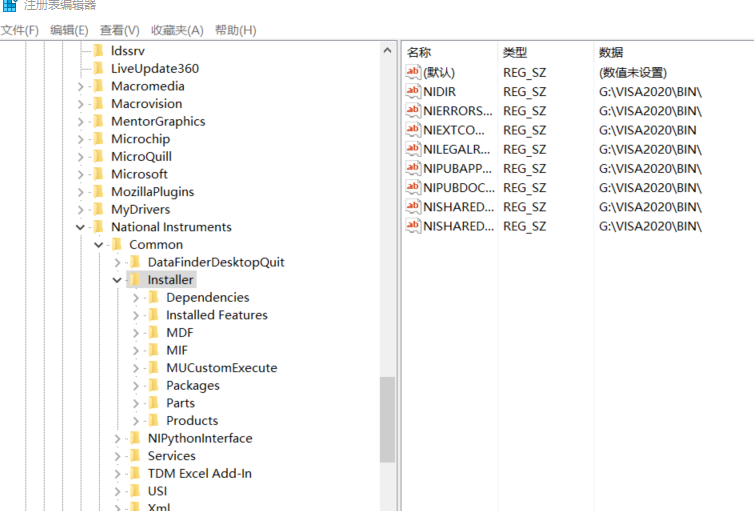This screenshot has height=511, width=754.
Task: Expand the Macromedia key
Action: point(80,87)
